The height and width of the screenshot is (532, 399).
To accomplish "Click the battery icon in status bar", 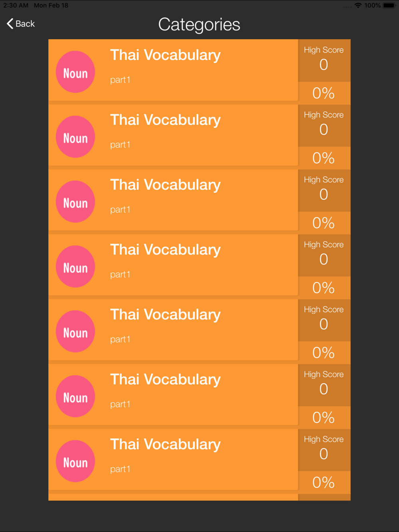I will point(389,6).
